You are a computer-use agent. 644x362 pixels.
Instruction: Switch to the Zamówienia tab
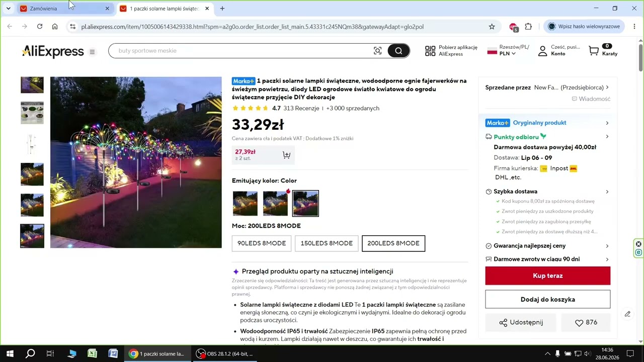[x=65, y=9]
